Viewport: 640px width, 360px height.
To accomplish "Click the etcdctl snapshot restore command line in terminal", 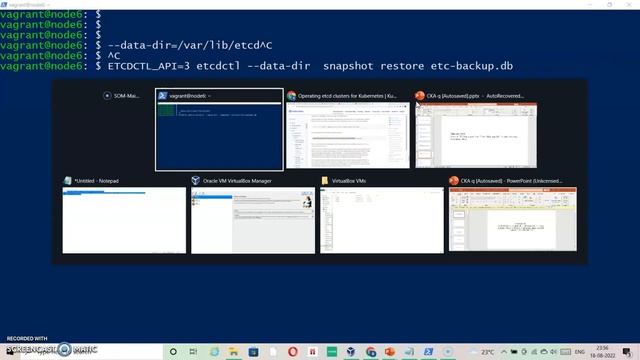I will pyautogui.click(x=310, y=66).
